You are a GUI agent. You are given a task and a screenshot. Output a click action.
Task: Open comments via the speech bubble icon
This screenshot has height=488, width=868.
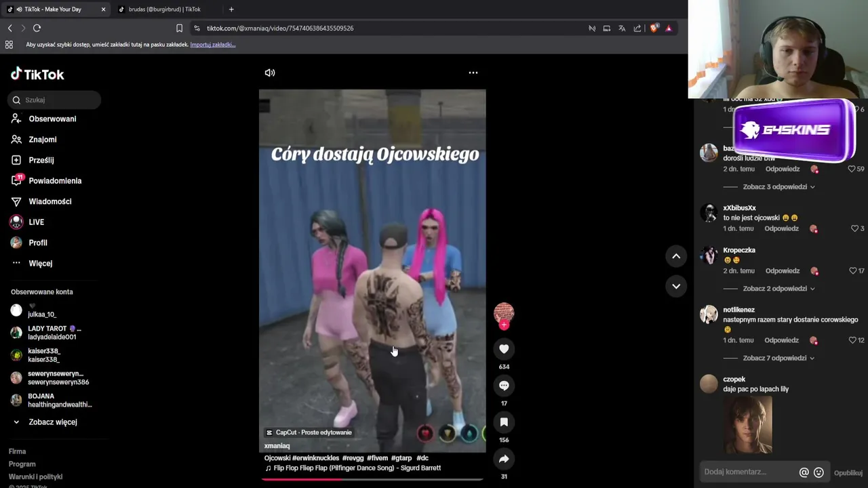coord(504,386)
